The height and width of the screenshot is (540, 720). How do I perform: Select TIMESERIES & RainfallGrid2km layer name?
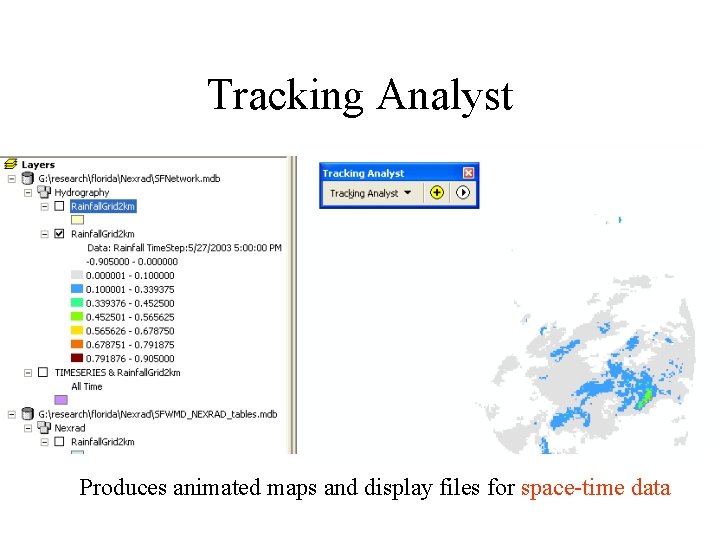118,372
